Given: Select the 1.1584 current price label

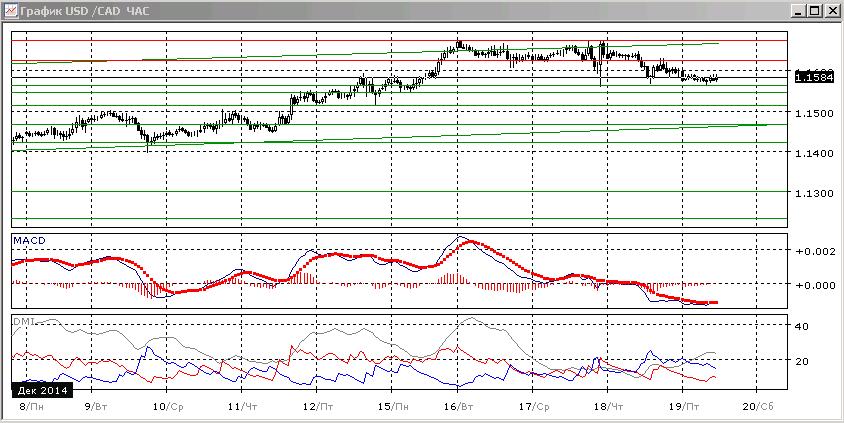Looking at the screenshot, I should (x=814, y=77).
